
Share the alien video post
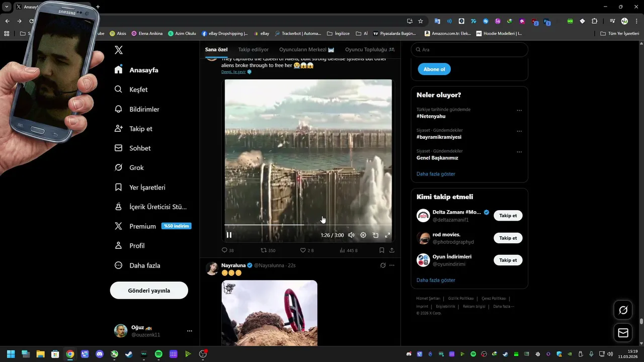click(392, 250)
